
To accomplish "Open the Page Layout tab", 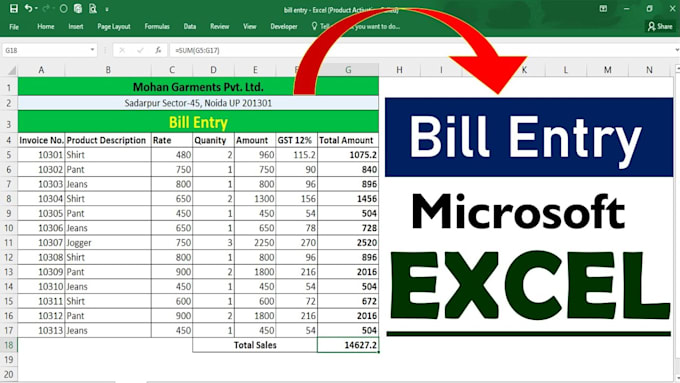I will (114, 26).
